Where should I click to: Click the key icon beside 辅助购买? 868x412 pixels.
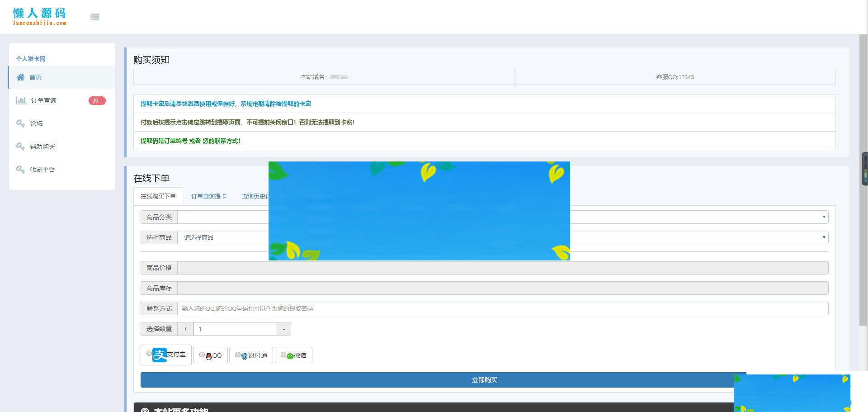click(20, 147)
